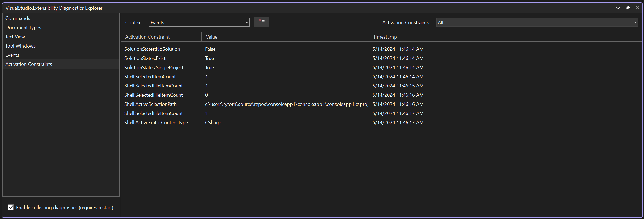Screen dimensions: 644x219
Task: Close the Diagnostics Explorer window
Action: point(638,8)
